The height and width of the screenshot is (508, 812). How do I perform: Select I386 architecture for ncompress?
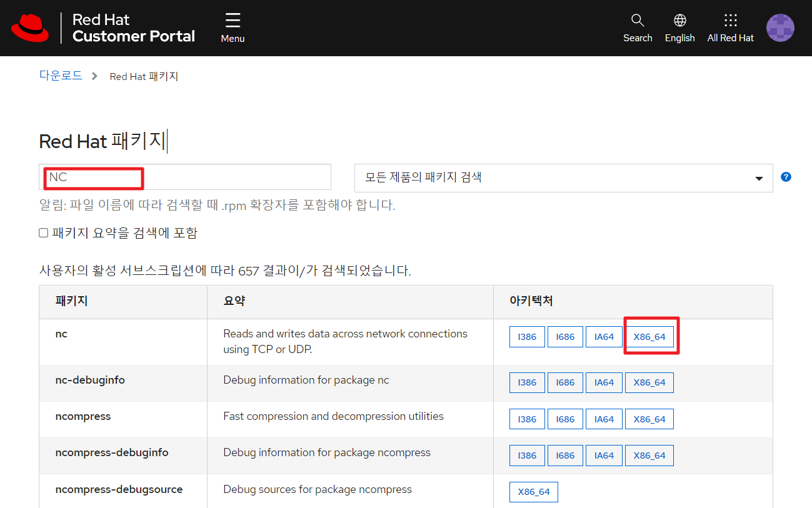(x=527, y=419)
